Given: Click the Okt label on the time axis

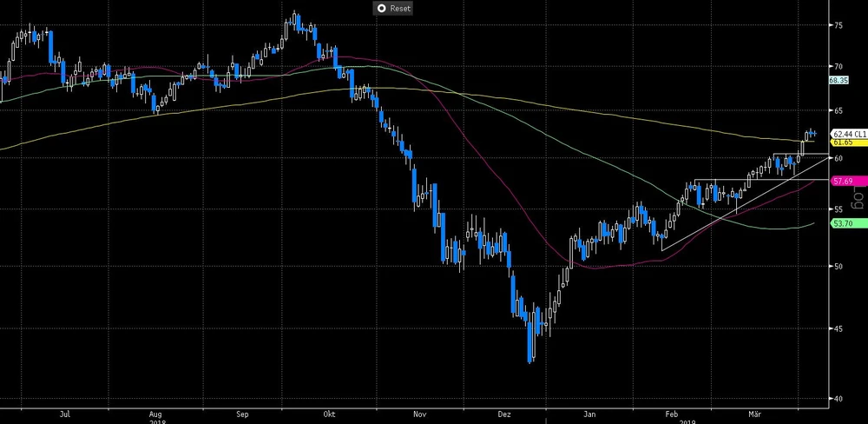Looking at the screenshot, I should (x=328, y=414).
